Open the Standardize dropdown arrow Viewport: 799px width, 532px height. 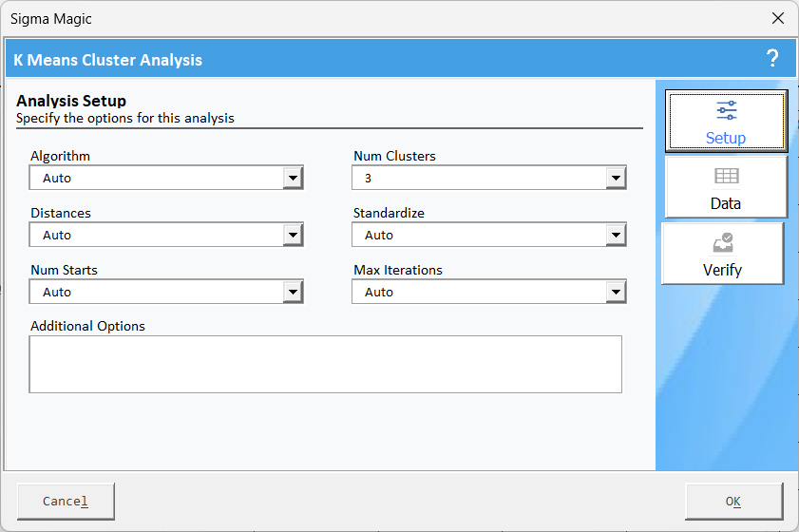(616, 236)
